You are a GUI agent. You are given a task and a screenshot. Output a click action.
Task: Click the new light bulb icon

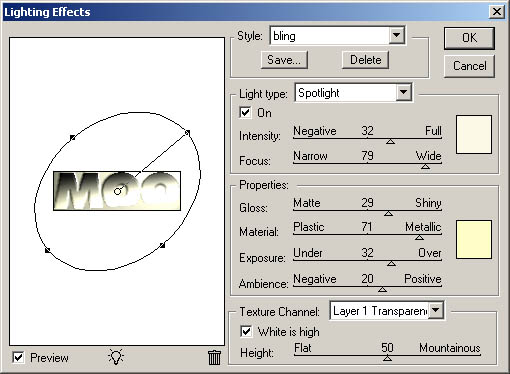[116, 357]
